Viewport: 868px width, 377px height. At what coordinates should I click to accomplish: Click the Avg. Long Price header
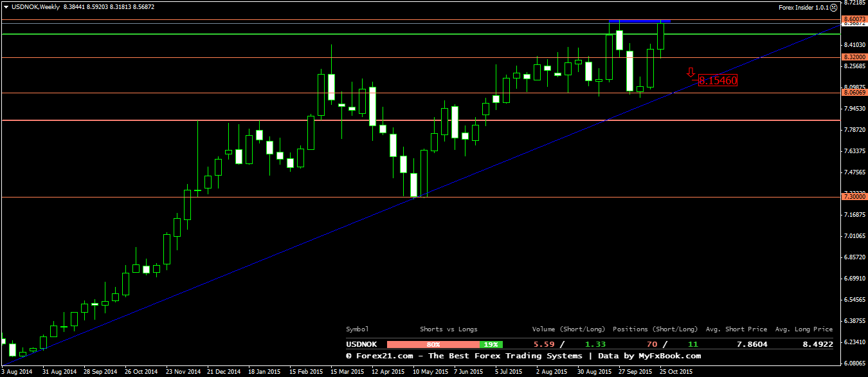tap(804, 329)
